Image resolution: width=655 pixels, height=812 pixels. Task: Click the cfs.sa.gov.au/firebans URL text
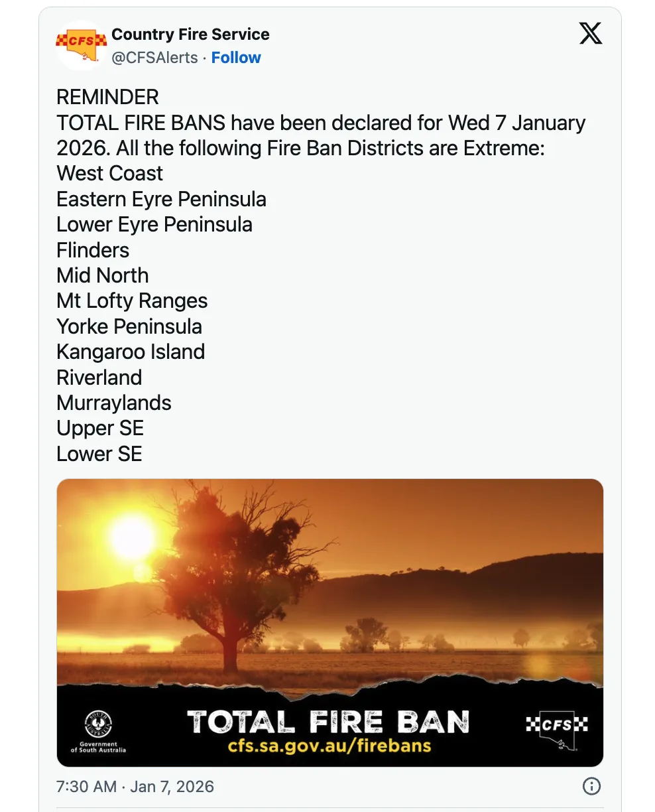click(x=329, y=745)
